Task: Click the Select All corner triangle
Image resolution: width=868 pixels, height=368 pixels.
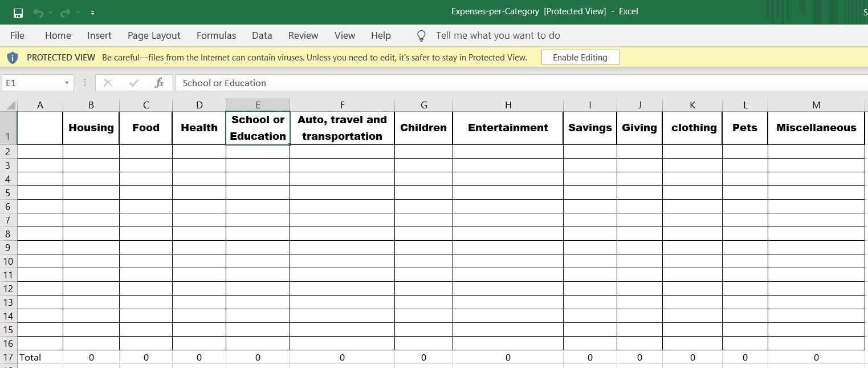Action: pyautogui.click(x=11, y=105)
